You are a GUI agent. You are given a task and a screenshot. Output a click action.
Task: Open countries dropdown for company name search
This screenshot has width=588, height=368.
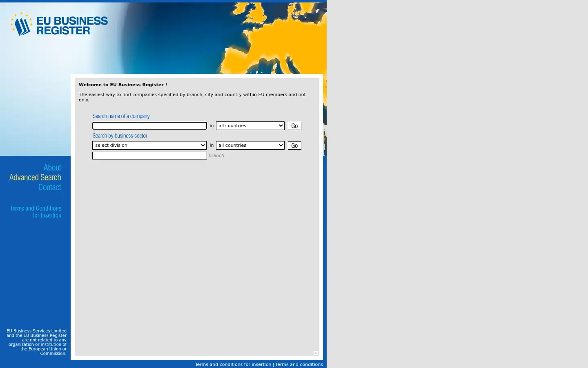250,126
